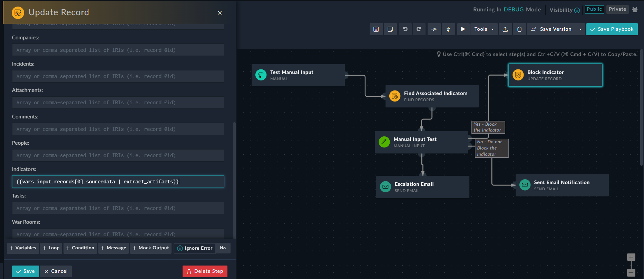Screen dimensions: 644x279
Task: Click the zoom in plus on canvas slider
Action: [x=631, y=257]
